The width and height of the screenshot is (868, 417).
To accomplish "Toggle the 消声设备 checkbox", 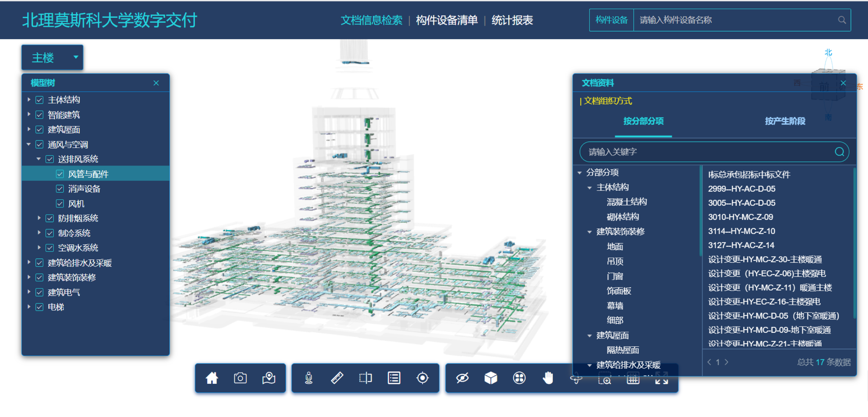I will pos(60,189).
